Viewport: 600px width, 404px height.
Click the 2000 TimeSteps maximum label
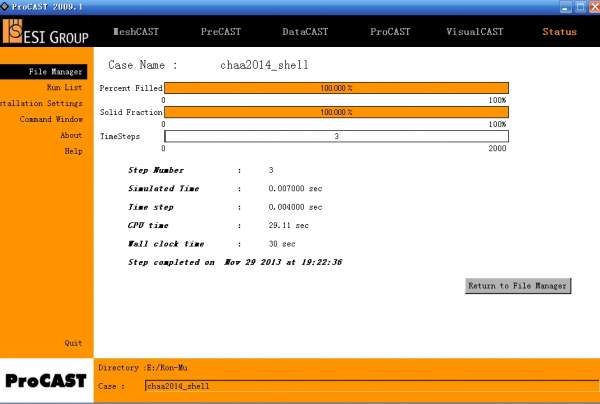point(497,148)
